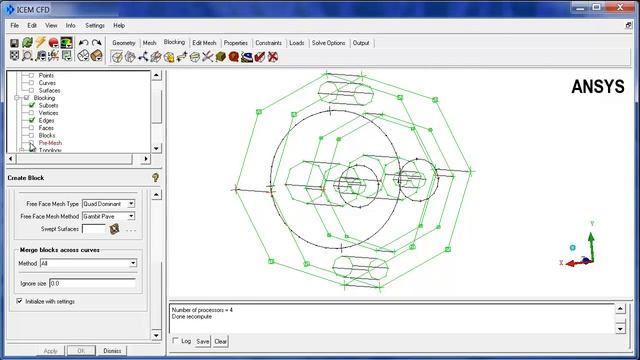Collapse the Blocking tree node
This screenshot has width=640, height=360.
17,98
